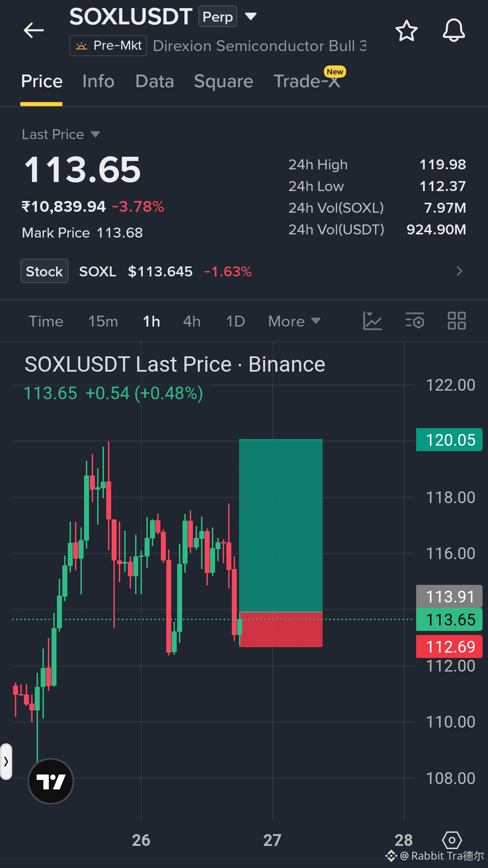Add SOXLUSDT to favorites with star icon

tap(406, 31)
